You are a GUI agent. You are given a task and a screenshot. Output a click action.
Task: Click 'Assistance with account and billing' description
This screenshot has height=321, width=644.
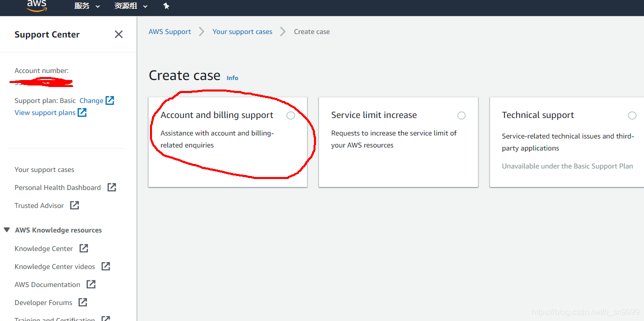click(x=217, y=139)
